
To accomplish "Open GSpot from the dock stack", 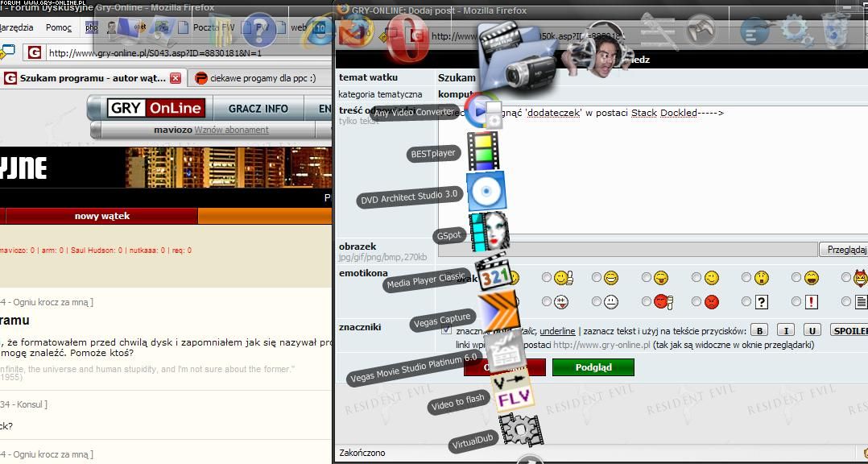I will coord(489,232).
